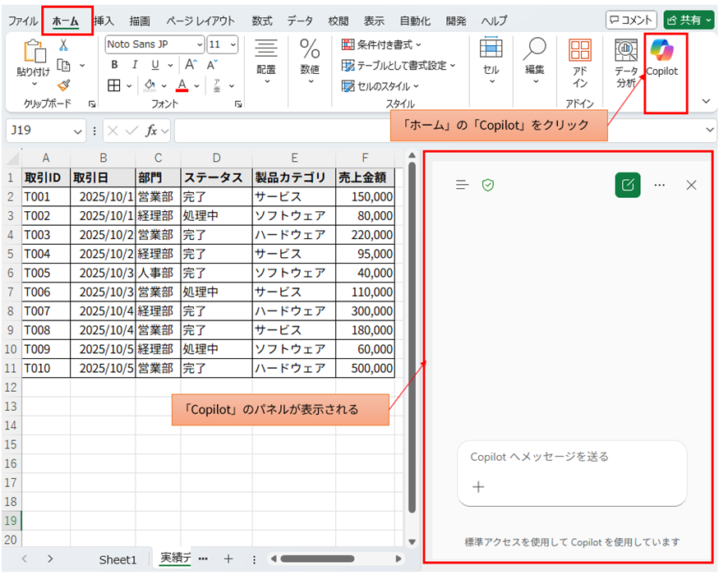The height and width of the screenshot is (575, 728).
Task: Open Copilot conversation history menu icon
Action: pyautogui.click(x=463, y=185)
